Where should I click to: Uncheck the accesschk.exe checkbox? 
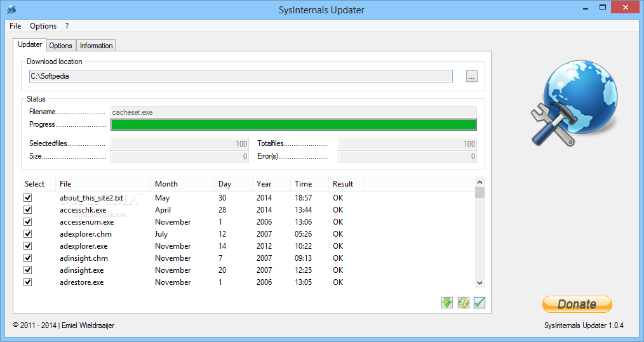(x=27, y=210)
